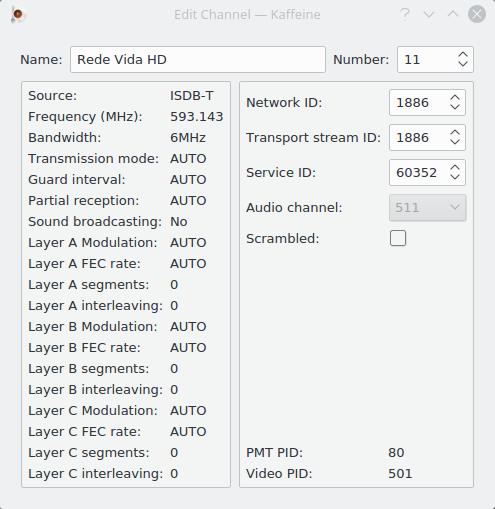
Task: Increment Transport stream ID up arrow
Action: [455, 133]
